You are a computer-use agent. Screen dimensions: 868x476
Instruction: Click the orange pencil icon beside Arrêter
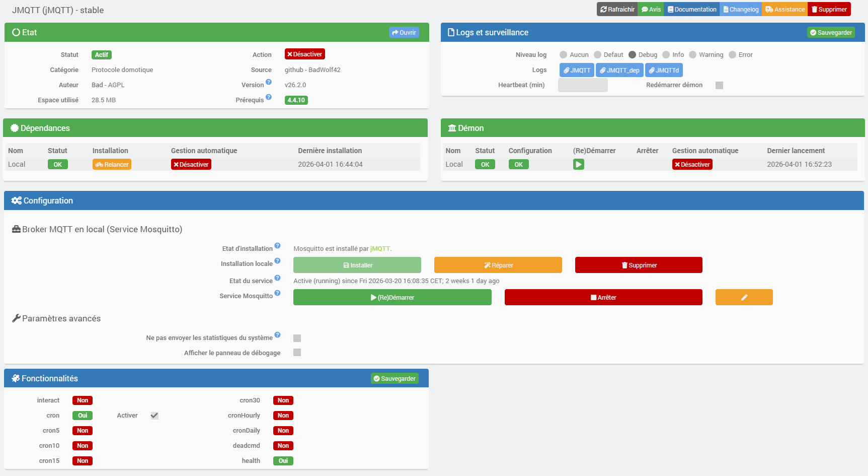pos(744,297)
